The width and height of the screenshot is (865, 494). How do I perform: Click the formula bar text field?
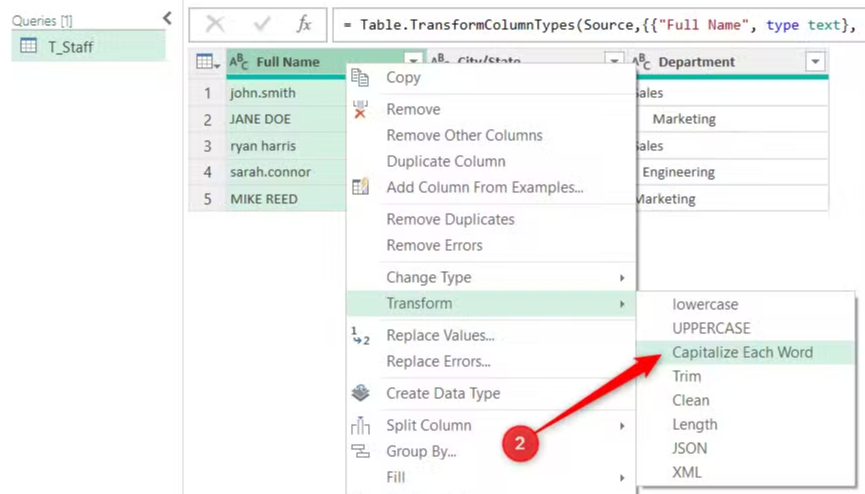[x=599, y=25]
